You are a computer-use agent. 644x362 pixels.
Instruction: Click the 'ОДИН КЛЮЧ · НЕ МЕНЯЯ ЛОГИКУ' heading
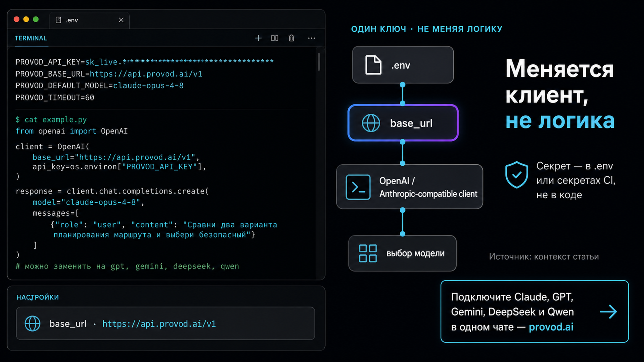click(427, 29)
